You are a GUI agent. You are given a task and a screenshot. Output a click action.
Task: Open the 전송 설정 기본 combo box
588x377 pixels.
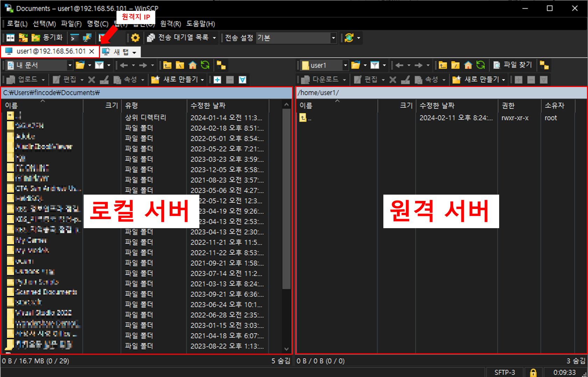click(296, 38)
